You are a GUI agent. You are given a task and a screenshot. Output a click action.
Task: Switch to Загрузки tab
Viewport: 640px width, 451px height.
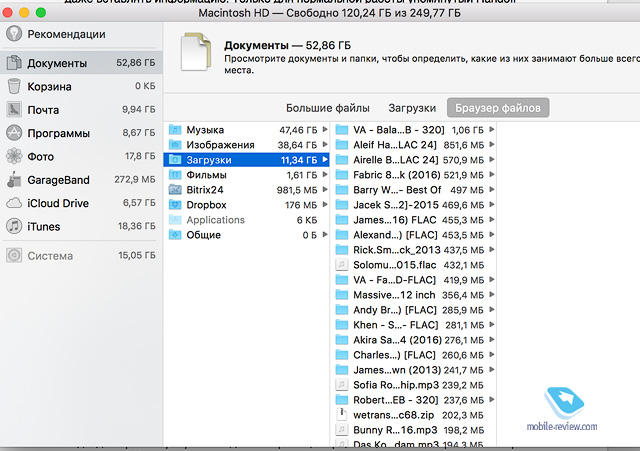coord(412,108)
